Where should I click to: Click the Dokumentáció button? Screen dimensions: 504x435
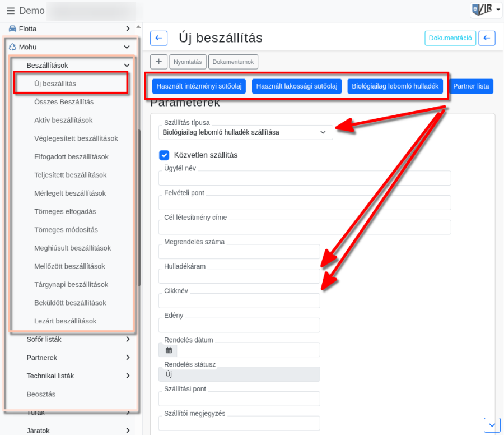(x=450, y=38)
